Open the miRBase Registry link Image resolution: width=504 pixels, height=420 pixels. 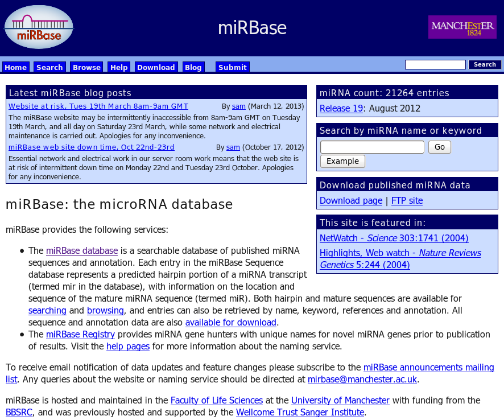pos(80,334)
